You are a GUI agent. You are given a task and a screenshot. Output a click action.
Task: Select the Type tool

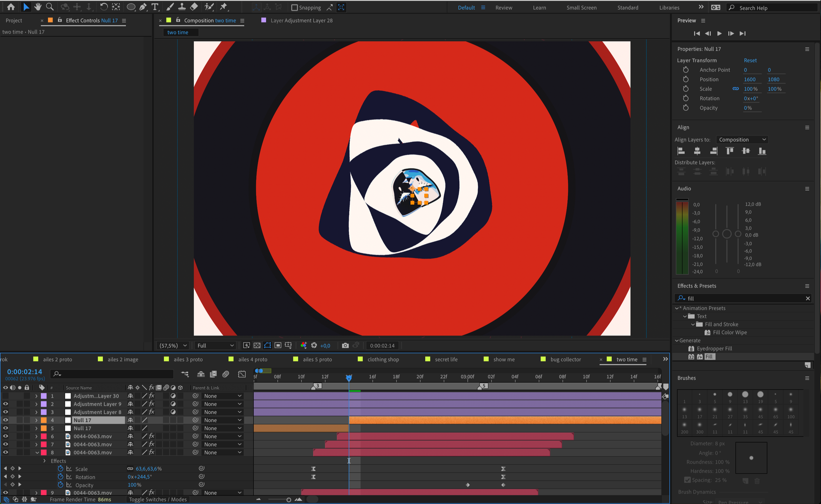155,7
